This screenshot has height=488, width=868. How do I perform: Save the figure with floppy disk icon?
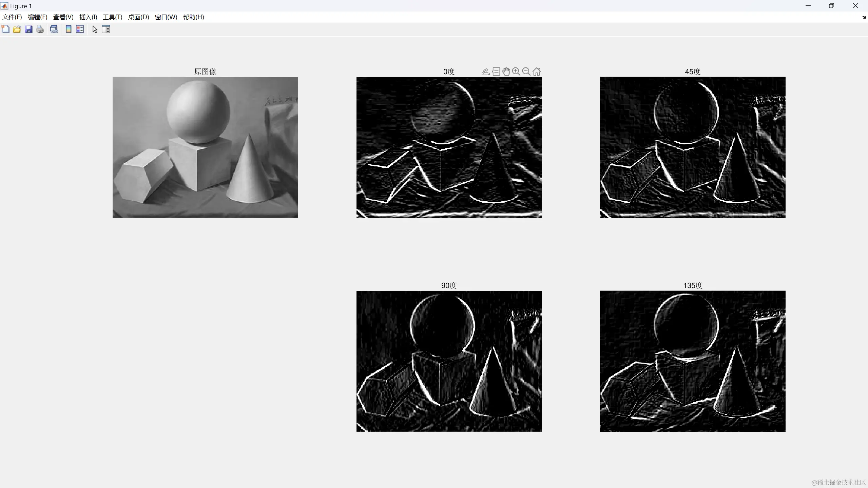pos(28,29)
